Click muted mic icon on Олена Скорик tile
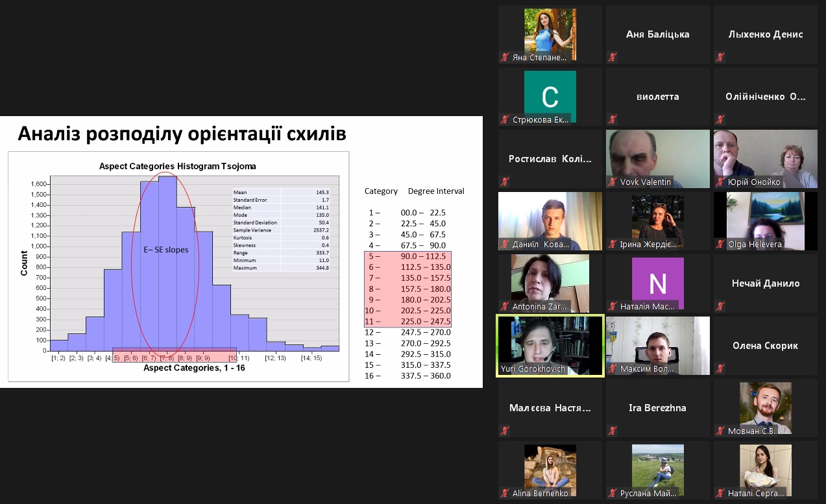826x504 pixels. point(720,368)
